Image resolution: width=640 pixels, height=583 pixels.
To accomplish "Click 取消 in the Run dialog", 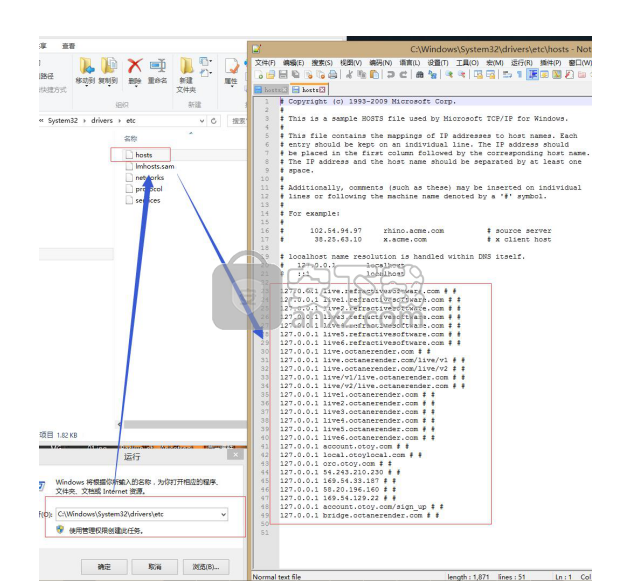I will point(155,567).
